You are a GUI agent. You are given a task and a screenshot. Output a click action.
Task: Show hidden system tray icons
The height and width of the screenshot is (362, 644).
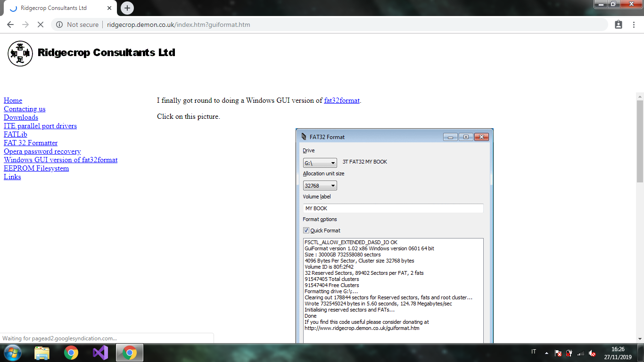coord(546,353)
